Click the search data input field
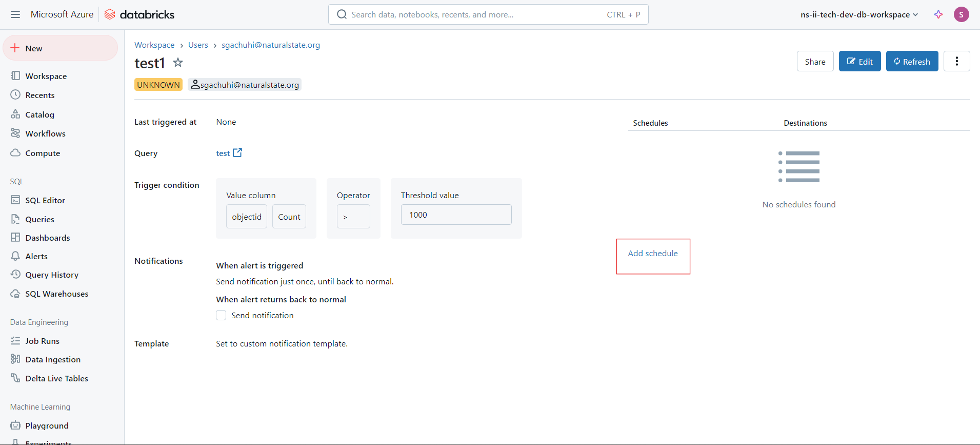Screen dimensions: 980x445 tap(488, 14)
